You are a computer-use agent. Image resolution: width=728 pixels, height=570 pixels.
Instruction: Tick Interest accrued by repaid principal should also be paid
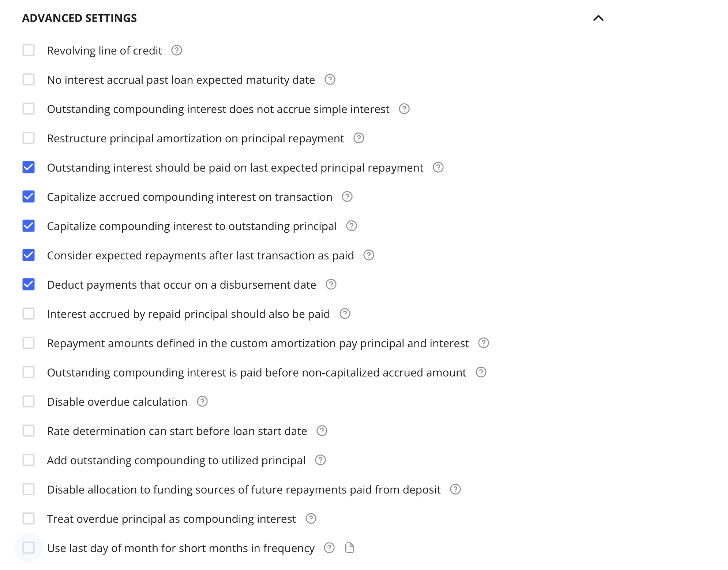(29, 314)
